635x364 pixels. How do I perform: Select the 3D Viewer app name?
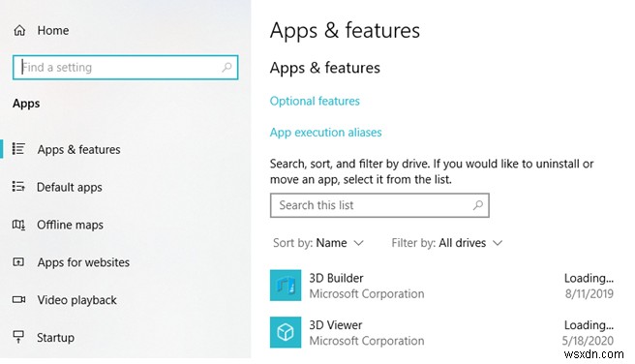(x=335, y=325)
